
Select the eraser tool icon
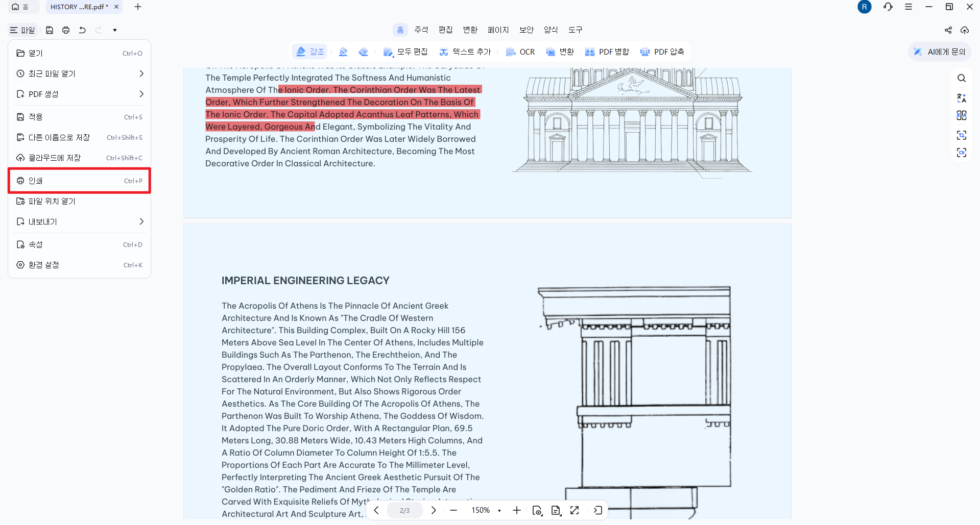[363, 52]
